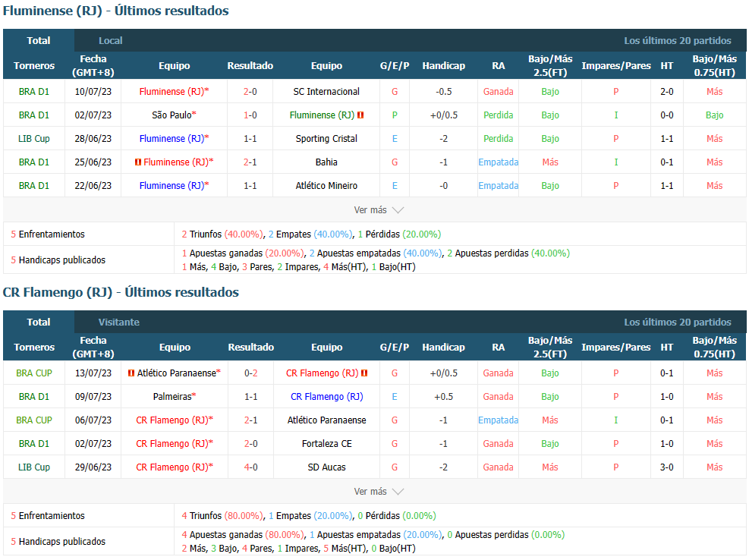Click the 2-0 result against Fortaleza CE

click(250, 443)
